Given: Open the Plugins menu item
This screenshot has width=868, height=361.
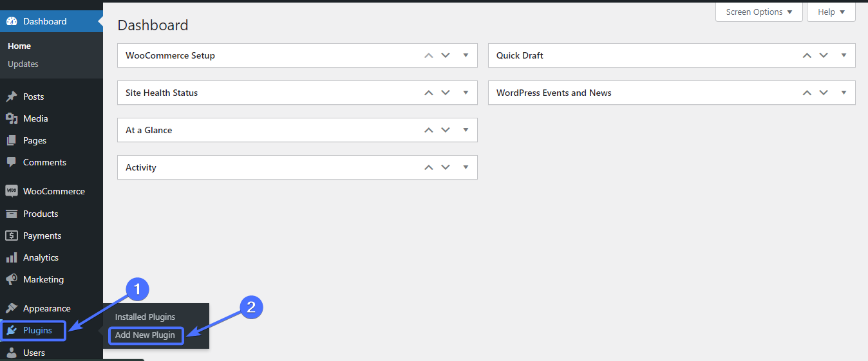Looking at the screenshot, I should 52,331.
